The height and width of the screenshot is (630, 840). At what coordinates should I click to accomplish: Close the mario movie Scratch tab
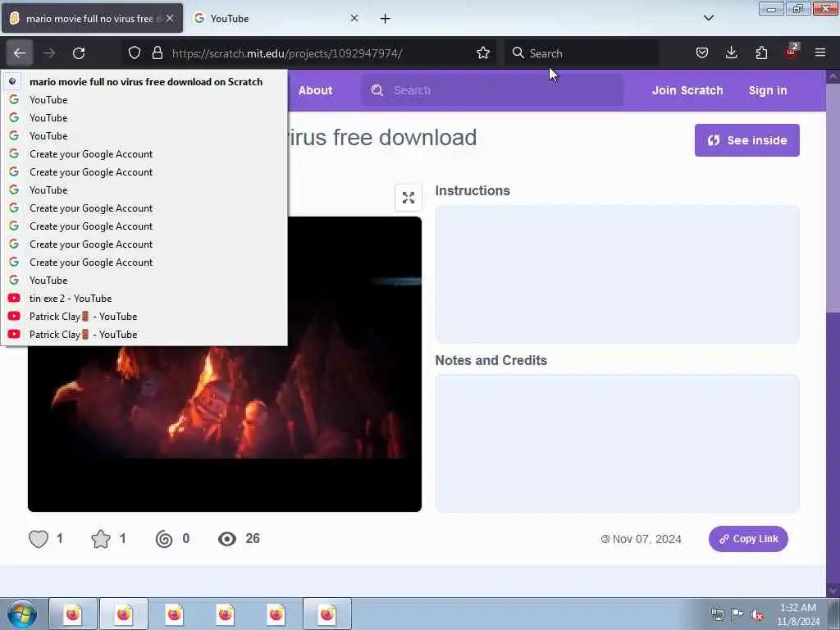(x=169, y=18)
